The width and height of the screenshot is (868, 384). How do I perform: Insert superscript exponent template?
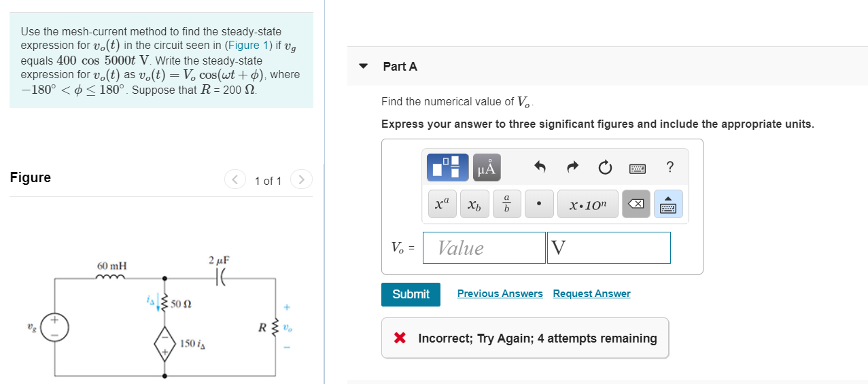pos(442,204)
